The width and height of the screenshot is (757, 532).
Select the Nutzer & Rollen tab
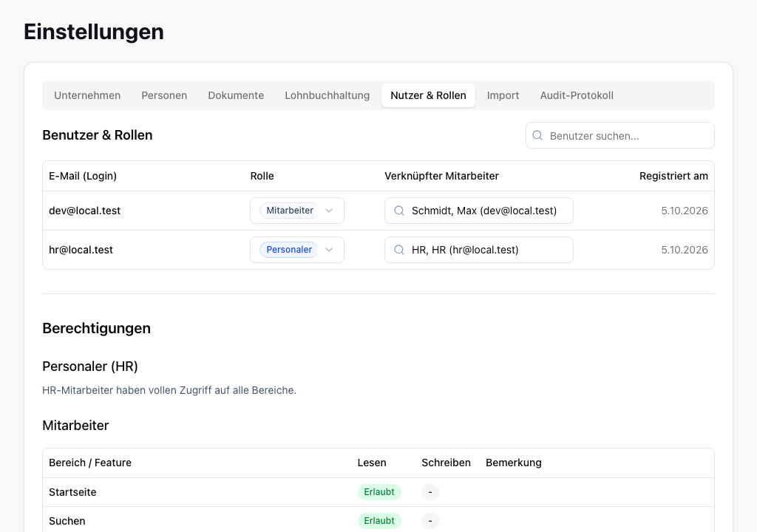428,95
